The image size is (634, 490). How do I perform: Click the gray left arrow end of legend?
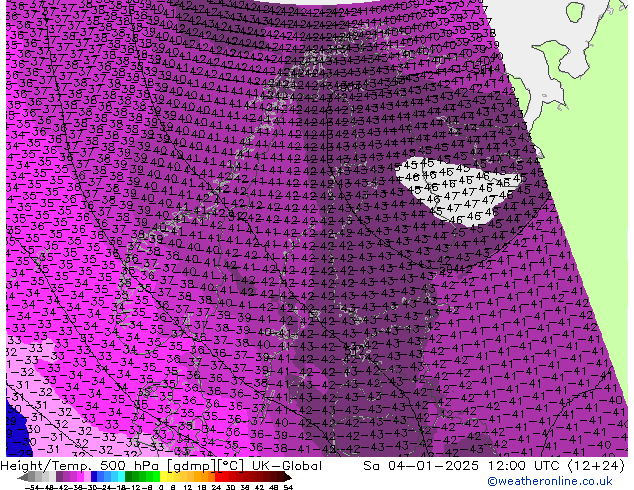pos(23,477)
